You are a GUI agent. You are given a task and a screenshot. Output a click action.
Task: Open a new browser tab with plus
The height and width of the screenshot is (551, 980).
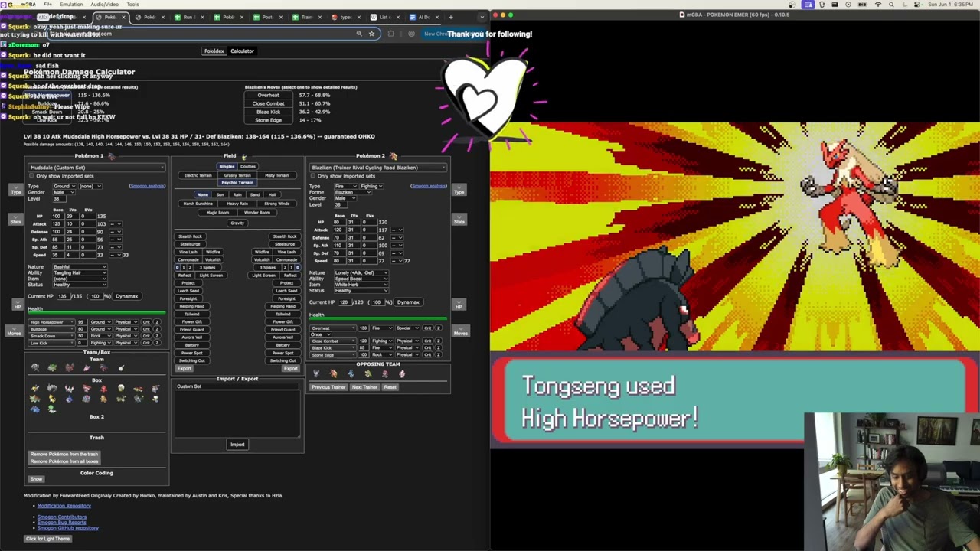point(450,17)
